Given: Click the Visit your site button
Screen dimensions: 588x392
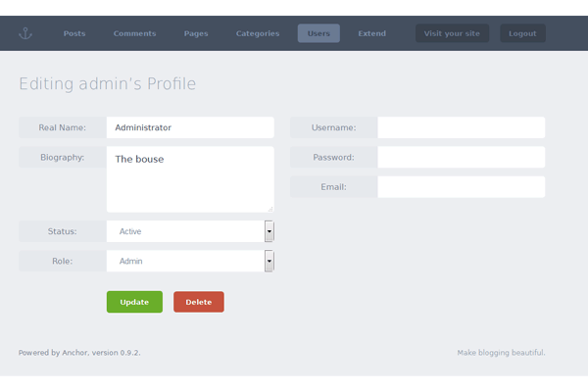Looking at the screenshot, I should point(452,33).
